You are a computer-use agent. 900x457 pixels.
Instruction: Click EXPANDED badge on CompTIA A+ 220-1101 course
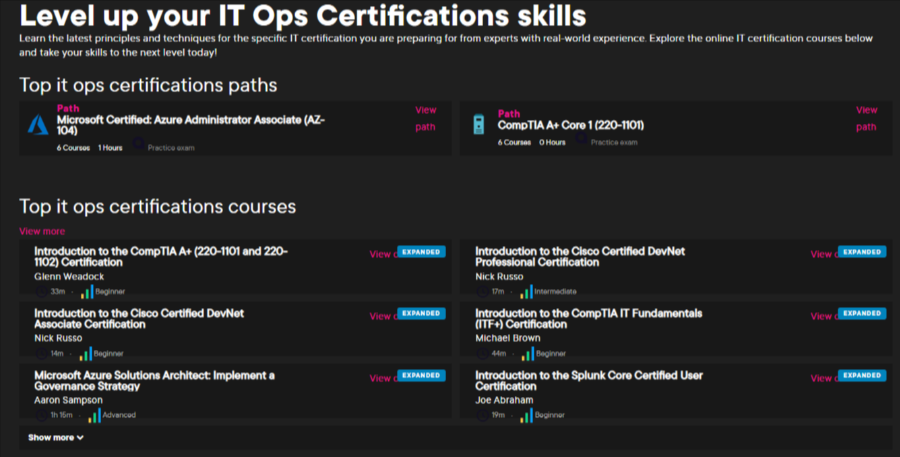(421, 252)
